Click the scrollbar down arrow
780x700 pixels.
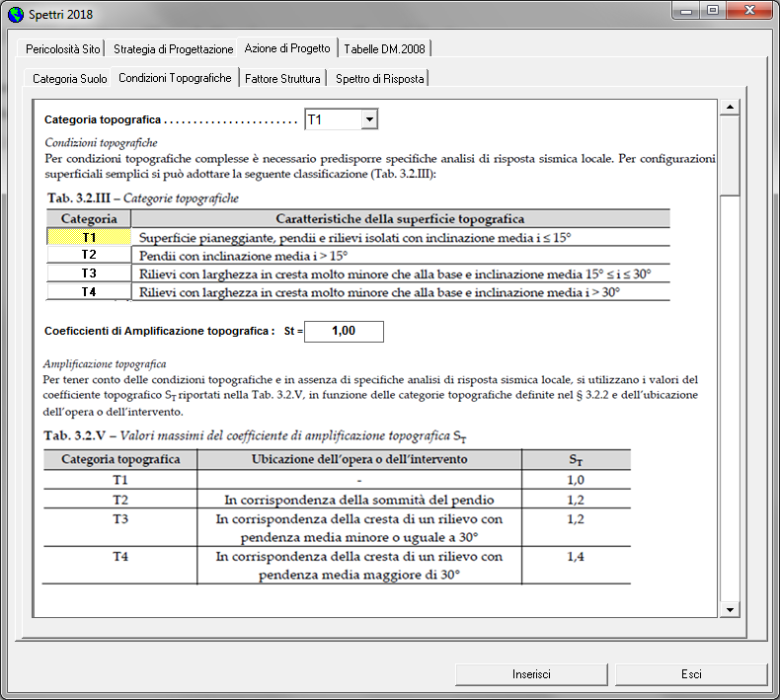click(x=730, y=609)
